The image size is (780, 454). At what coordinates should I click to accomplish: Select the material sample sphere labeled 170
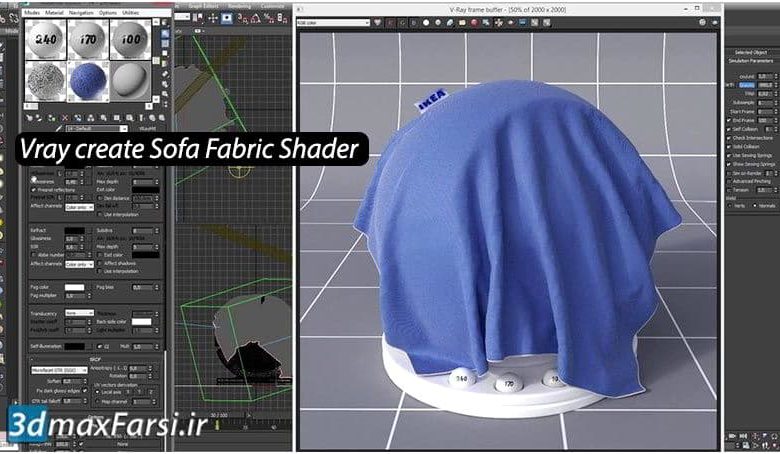88,39
